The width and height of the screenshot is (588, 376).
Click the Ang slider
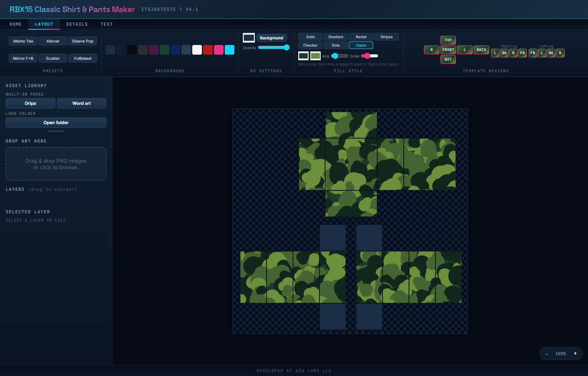tap(340, 56)
